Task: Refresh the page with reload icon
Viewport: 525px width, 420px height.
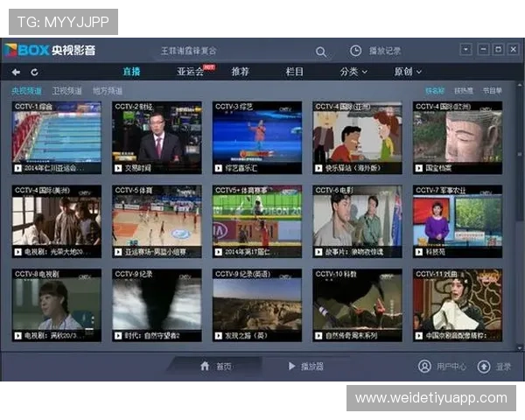Action: point(34,72)
